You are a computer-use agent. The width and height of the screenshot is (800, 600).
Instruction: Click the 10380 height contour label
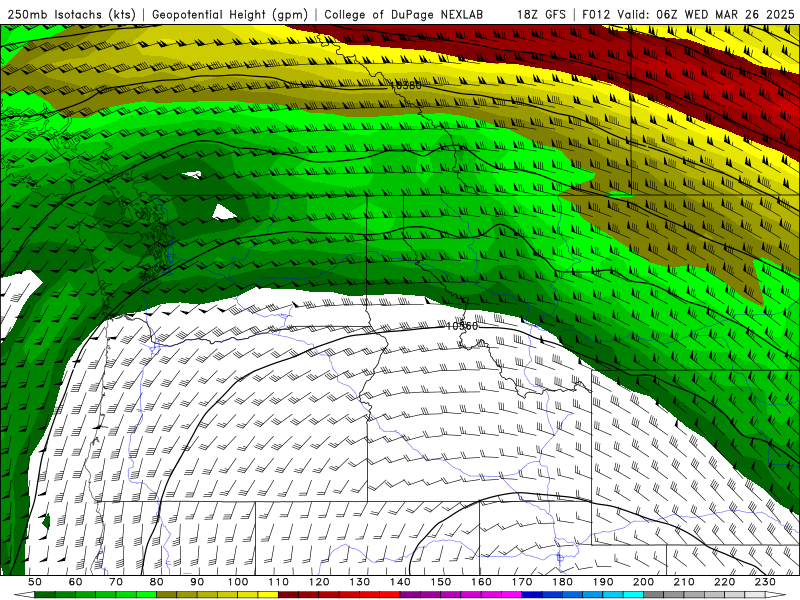point(406,86)
